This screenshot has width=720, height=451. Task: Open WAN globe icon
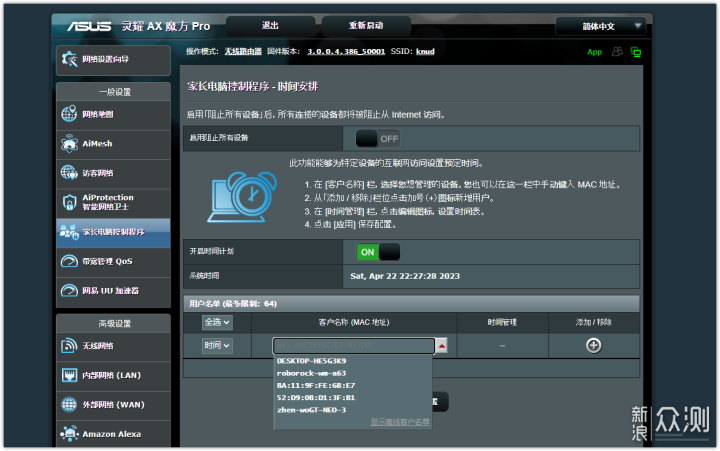[x=69, y=405]
